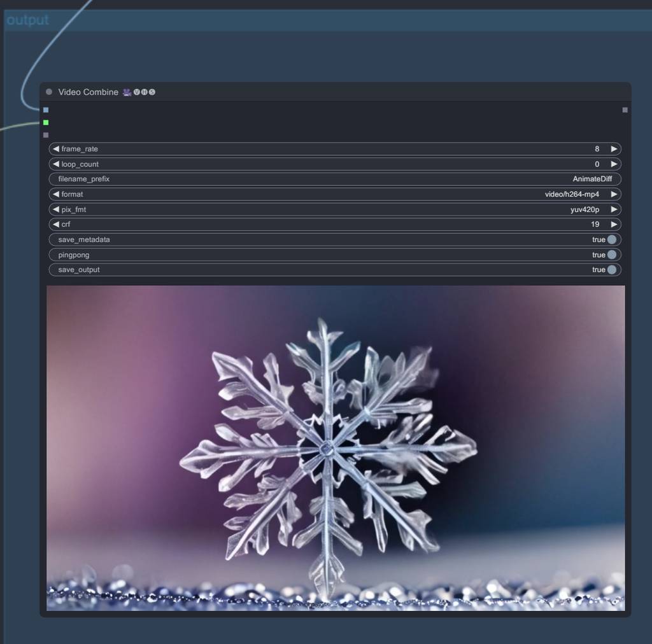Click the VHS badge icon in node title
652x644 pixels.
[139, 92]
